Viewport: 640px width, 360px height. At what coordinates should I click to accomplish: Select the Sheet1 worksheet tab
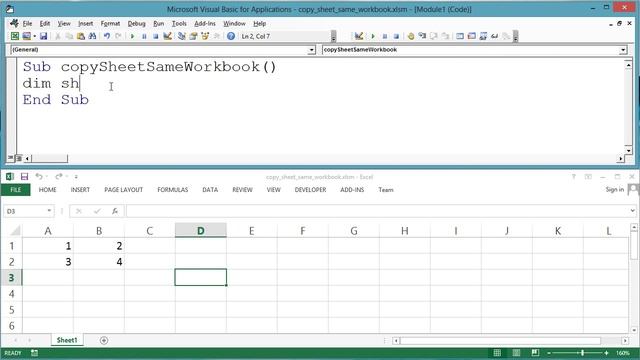[67, 340]
